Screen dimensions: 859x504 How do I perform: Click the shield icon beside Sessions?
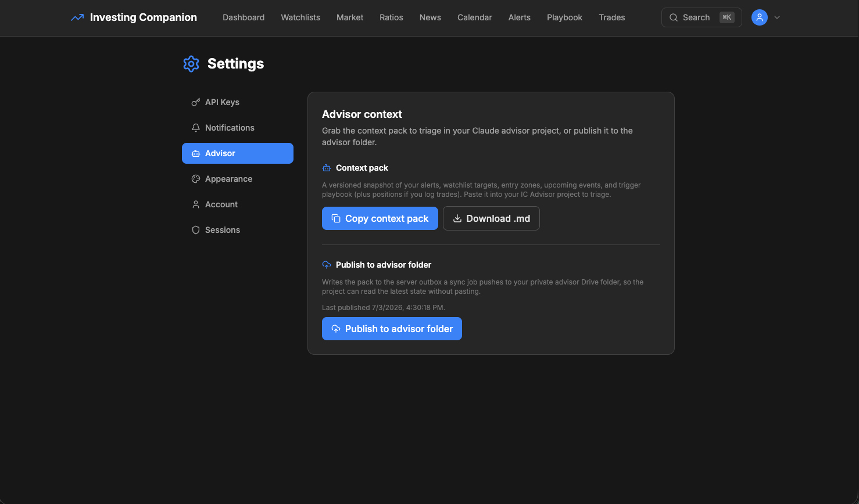coord(196,230)
